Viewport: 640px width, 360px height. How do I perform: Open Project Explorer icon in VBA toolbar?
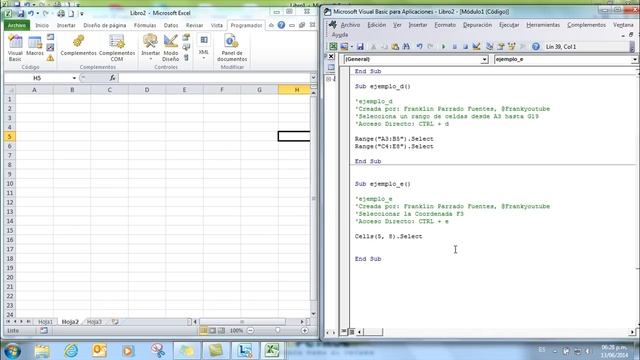(x=489, y=47)
